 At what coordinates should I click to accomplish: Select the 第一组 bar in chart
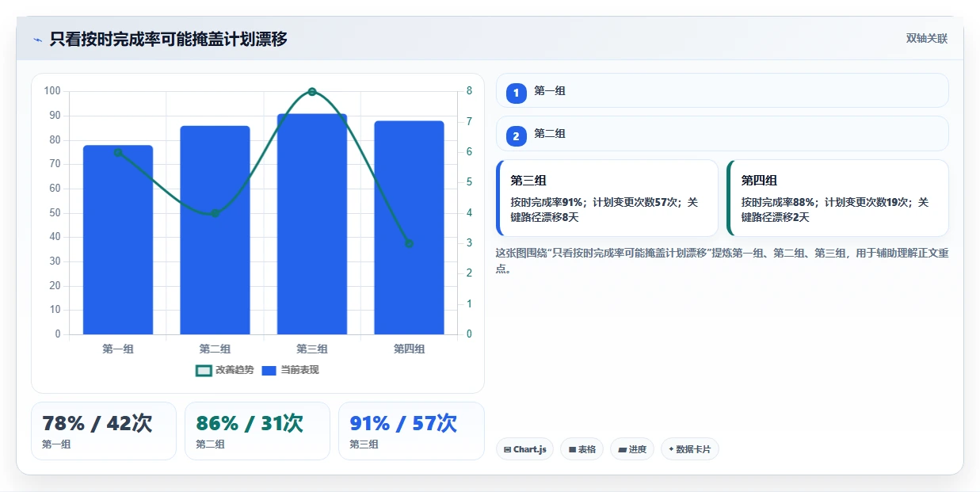tap(118, 239)
